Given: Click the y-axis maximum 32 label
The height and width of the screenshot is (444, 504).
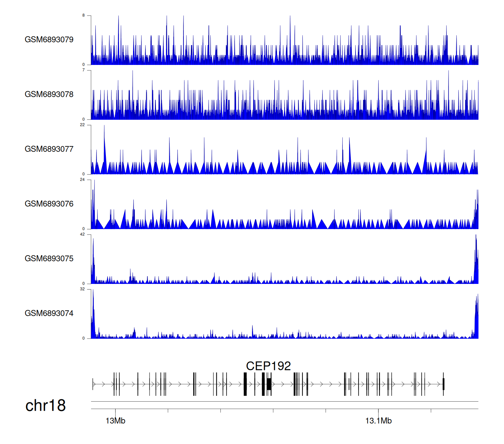Looking at the screenshot, I should click(x=82, y=289).
